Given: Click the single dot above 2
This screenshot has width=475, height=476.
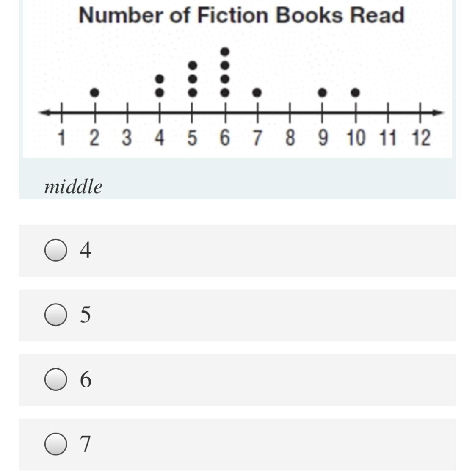Looking at the screenshot, I should [x=95, y=92].
